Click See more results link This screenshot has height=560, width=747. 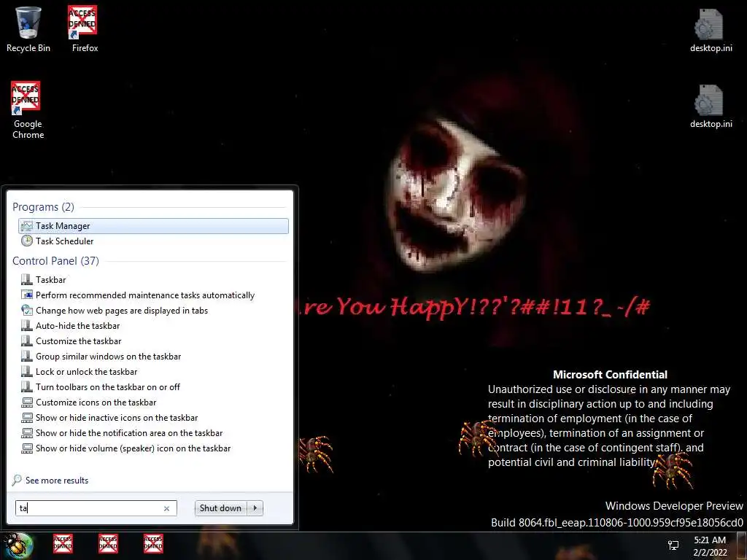57,480
